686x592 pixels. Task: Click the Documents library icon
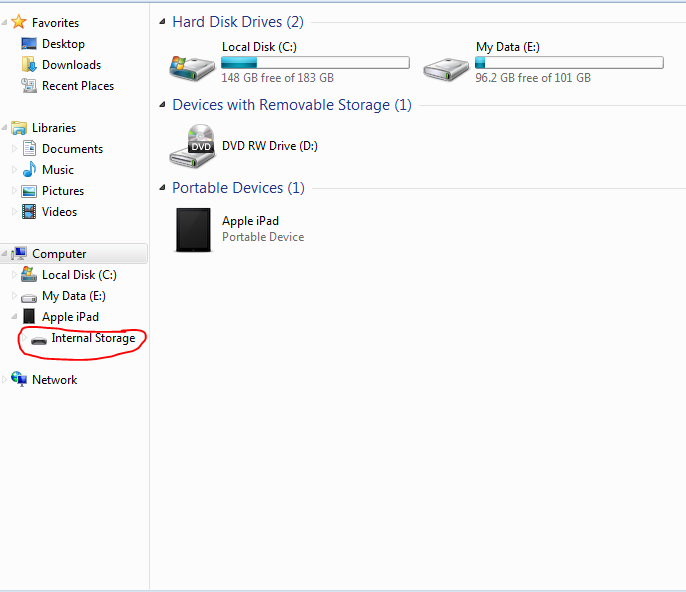click(x=29, y=148)
